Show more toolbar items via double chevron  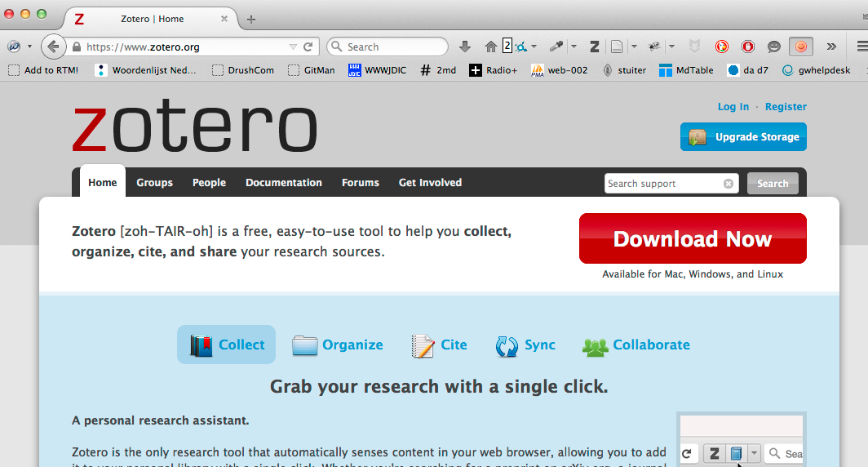pos(831,47)
